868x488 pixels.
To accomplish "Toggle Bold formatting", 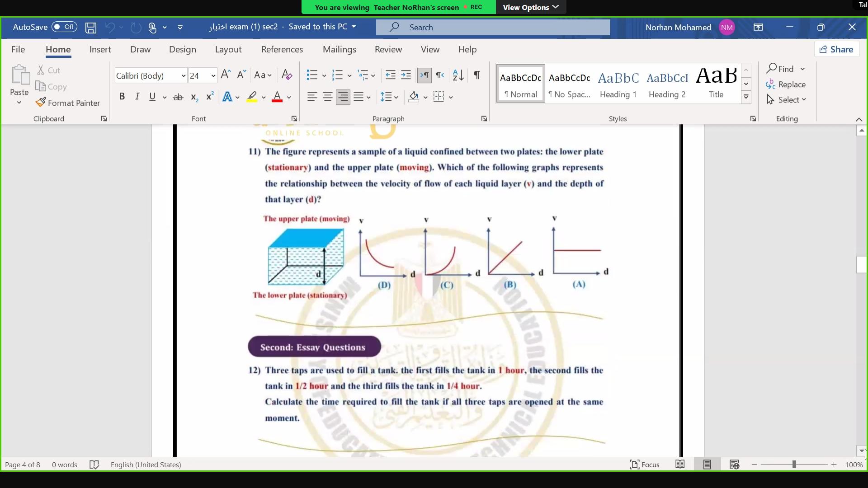I will [122, 97].
